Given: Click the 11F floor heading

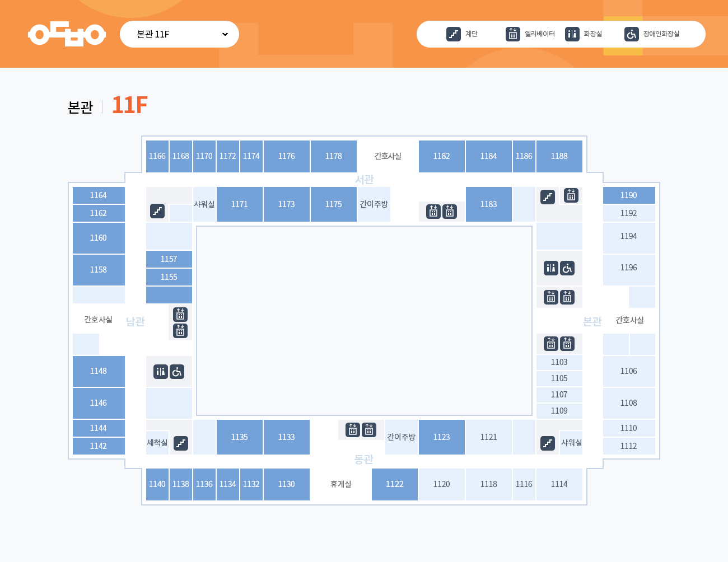Looking at the screenshot, I should tap(130, 105).
